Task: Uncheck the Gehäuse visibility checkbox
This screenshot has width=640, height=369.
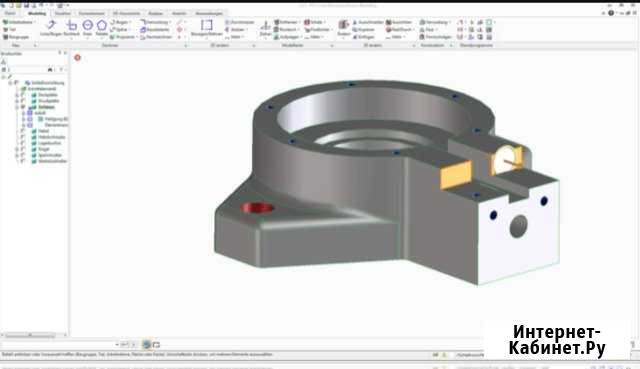Action: [x=23, y=107]
